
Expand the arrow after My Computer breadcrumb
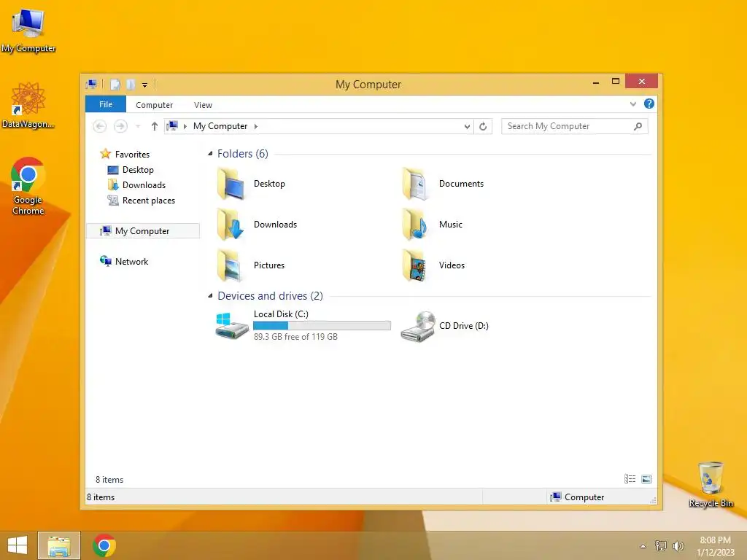tap(256, 126)
